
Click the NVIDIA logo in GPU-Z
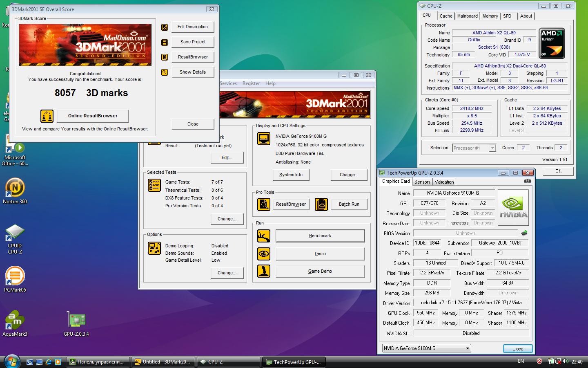(x=513, y=207)
